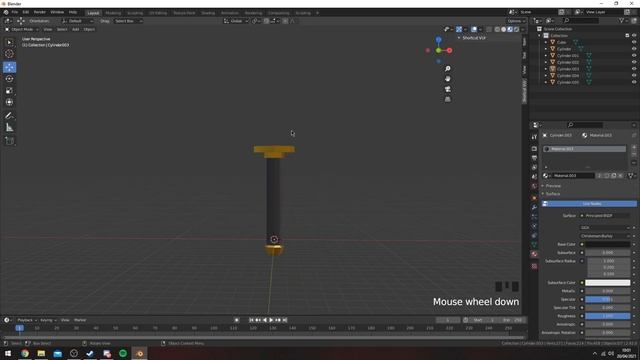This screenshot has width=640, height=360.
Task: Open the viewport Add menu
Action: pyautogui.click(x=76, y=29)
